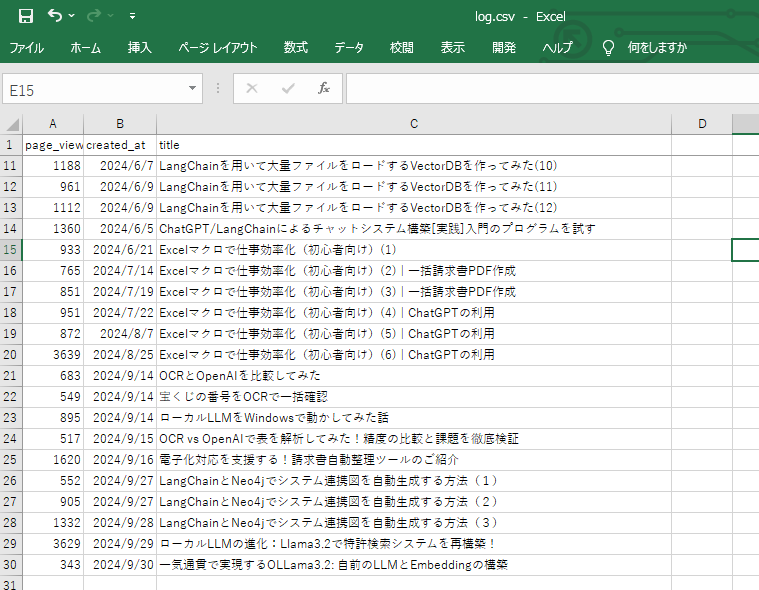Click title OCR vs OpenAIで表を解析してみた
Image resolution: width=759 pixels, height=590 pixels.
(x=414, y=439)
